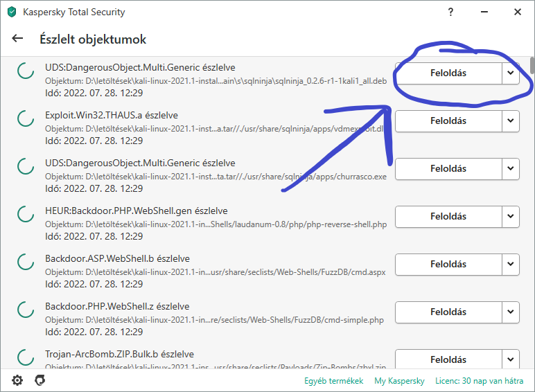535x392 pixels.
Task: Select Backdoor.PHP.WebShell.z észlelve title
Action: pos(117,306)
